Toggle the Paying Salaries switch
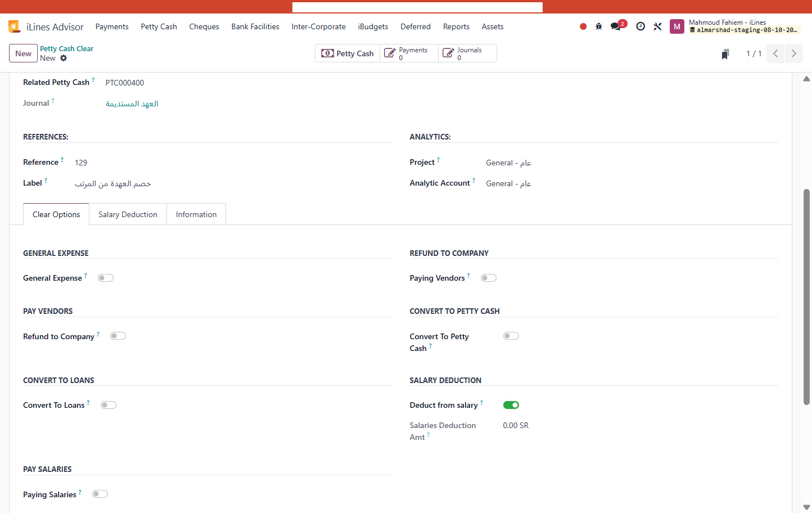Screen dimensions: 812x513 (x=100, y=494)
